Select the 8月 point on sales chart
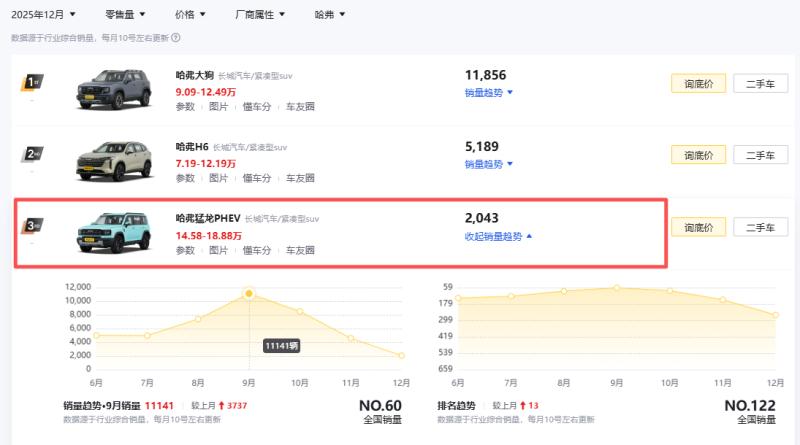Viewport: 800px width, 445px height. [198, 319]
